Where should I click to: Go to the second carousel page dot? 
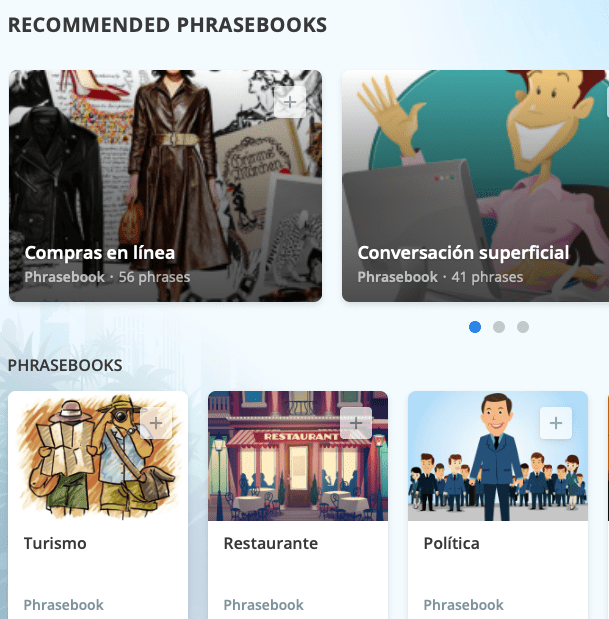click(x=499, y=327)
